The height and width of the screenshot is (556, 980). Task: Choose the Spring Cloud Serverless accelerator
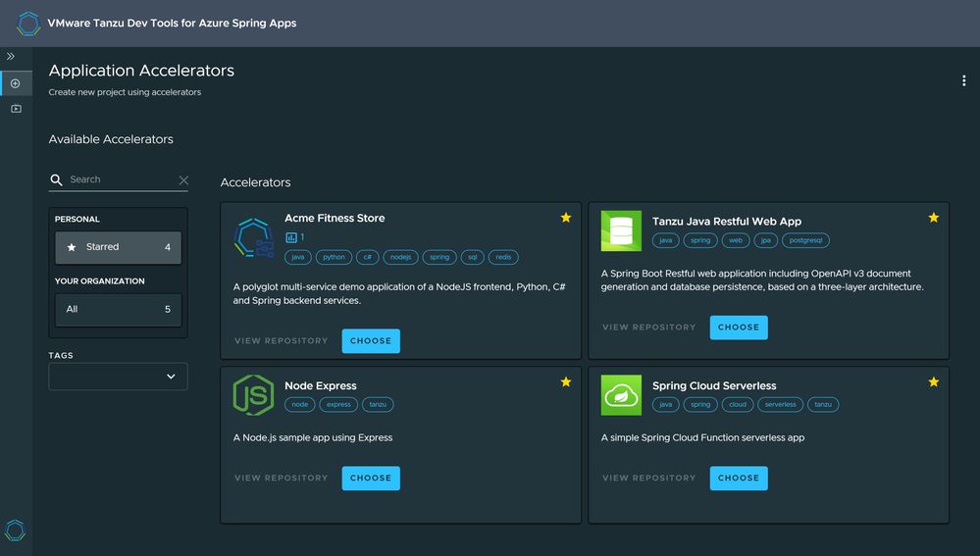click(738, 478)
